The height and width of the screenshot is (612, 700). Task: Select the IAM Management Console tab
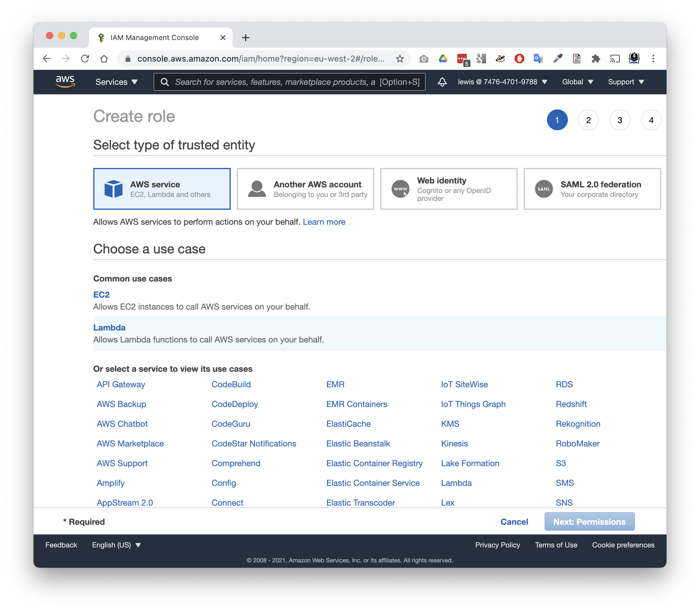(x=161, y=38)
